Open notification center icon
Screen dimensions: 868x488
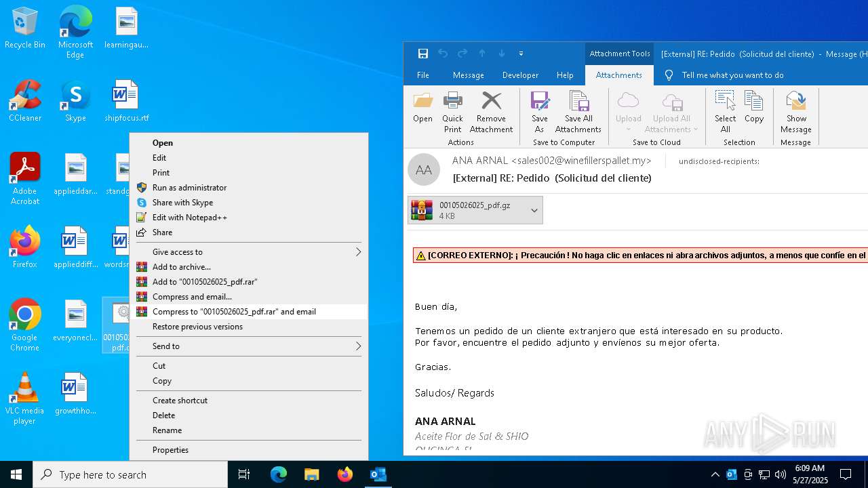click(x=846, y=474)
